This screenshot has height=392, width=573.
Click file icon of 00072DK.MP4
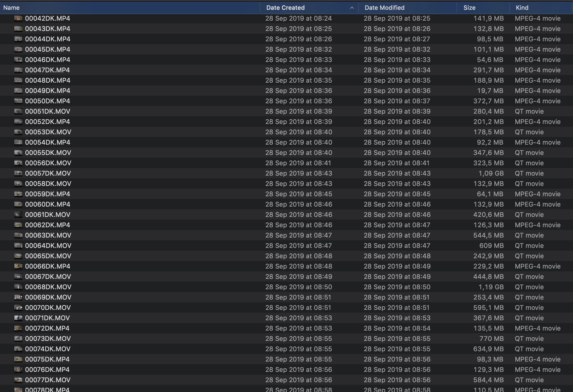(18, 328)
